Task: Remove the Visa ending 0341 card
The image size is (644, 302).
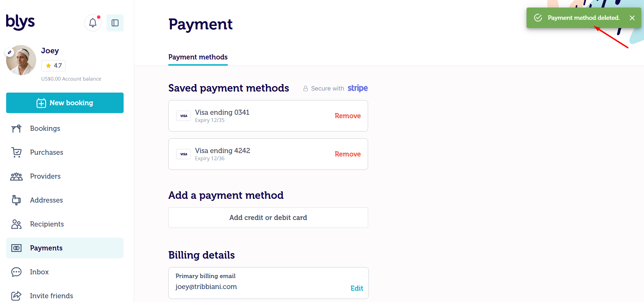Action: [348, 116]
